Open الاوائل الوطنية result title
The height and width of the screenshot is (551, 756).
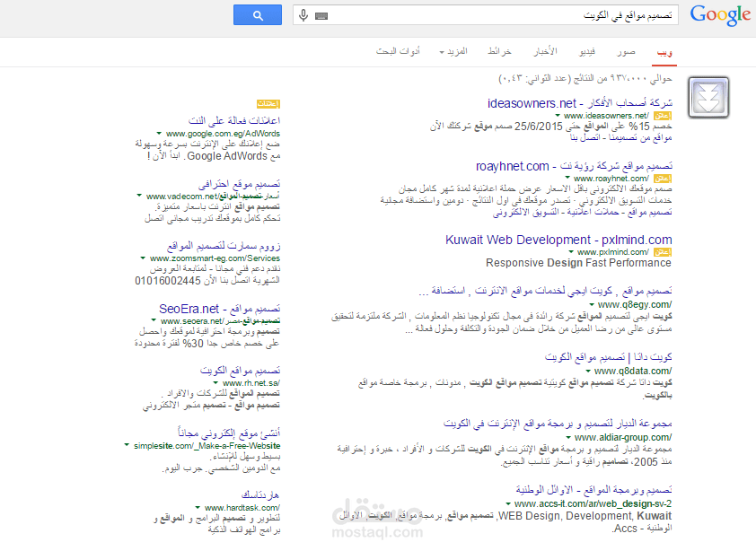click(593, 490)
